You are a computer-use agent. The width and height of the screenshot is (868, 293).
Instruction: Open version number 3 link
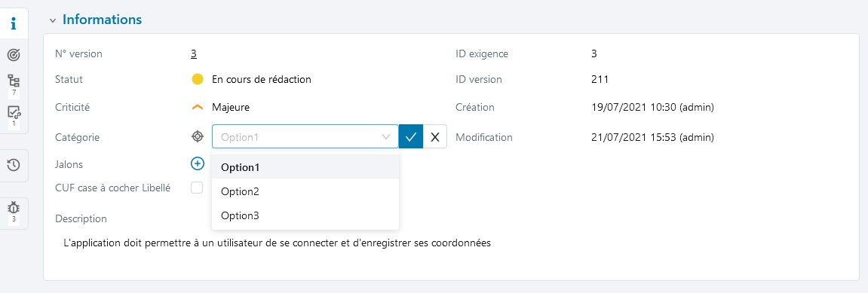194,53
